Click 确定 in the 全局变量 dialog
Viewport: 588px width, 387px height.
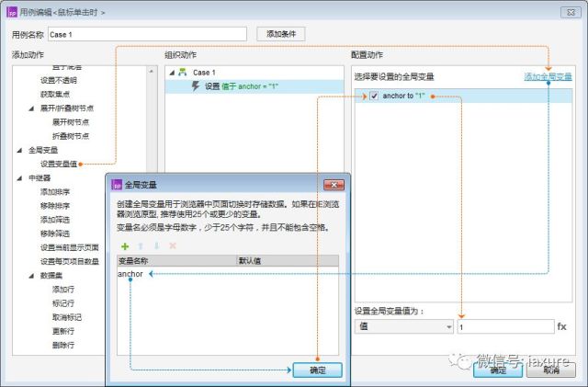(317, 370)
